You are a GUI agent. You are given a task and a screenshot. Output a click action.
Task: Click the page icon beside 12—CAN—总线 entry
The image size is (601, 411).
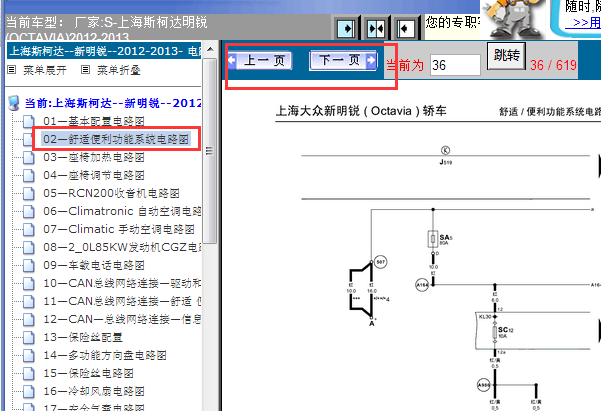(29, 319)
